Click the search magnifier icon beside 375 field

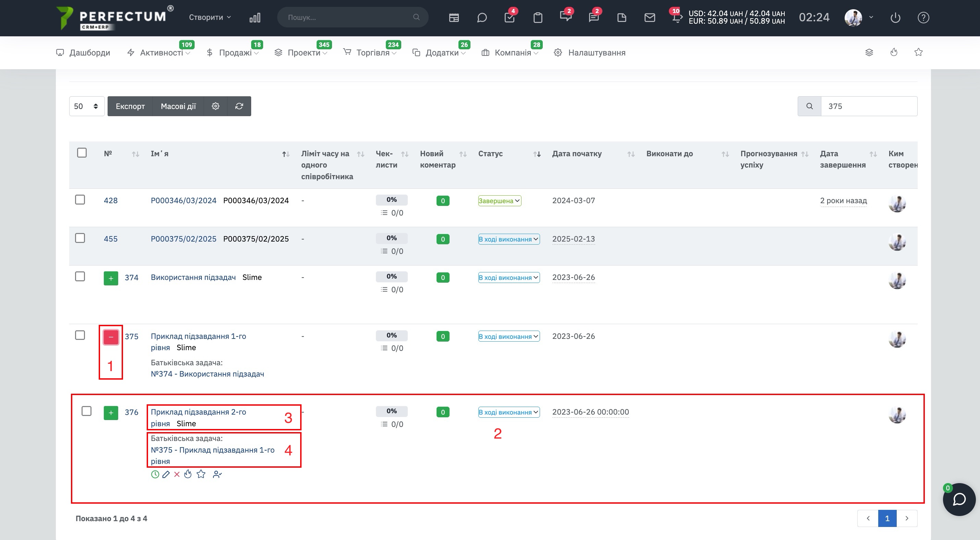coord(810,106)
